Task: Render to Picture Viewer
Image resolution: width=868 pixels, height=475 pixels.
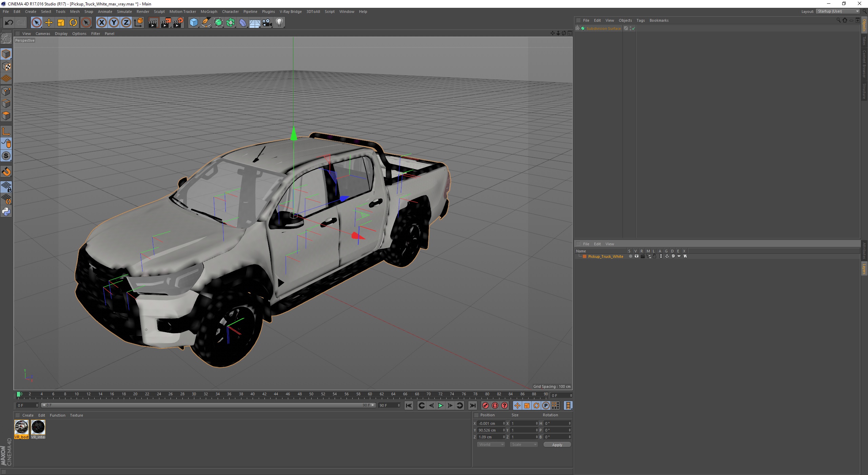Action: point(166,23)
